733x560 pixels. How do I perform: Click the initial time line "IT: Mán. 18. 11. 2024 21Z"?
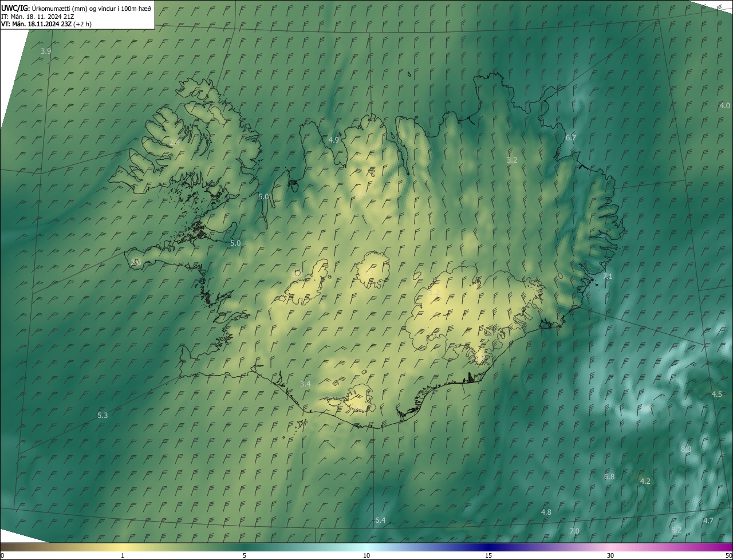[x=37, y=16]
